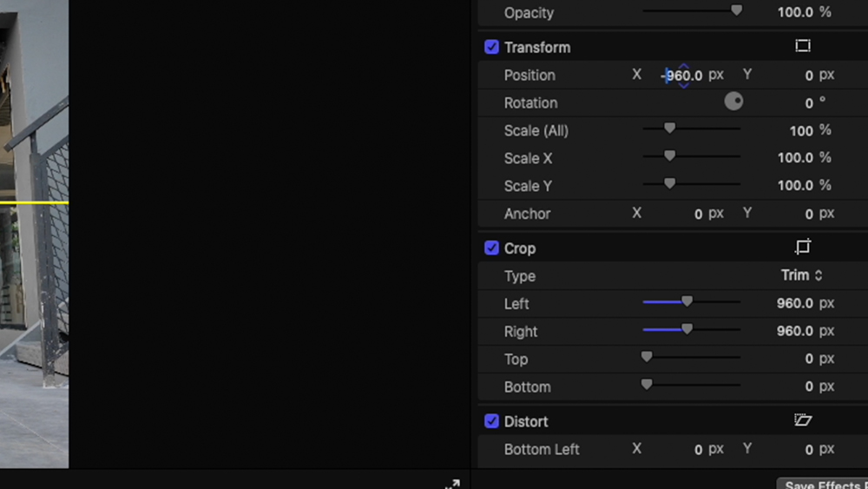
Task: Click the Transform onscreen controls icon
Action: (803, 46)
